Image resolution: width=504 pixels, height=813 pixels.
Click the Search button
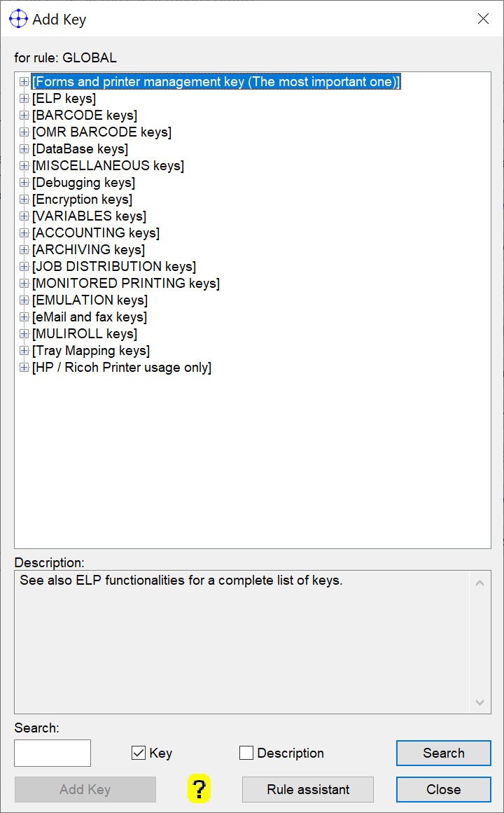click(x=443, y=753)
